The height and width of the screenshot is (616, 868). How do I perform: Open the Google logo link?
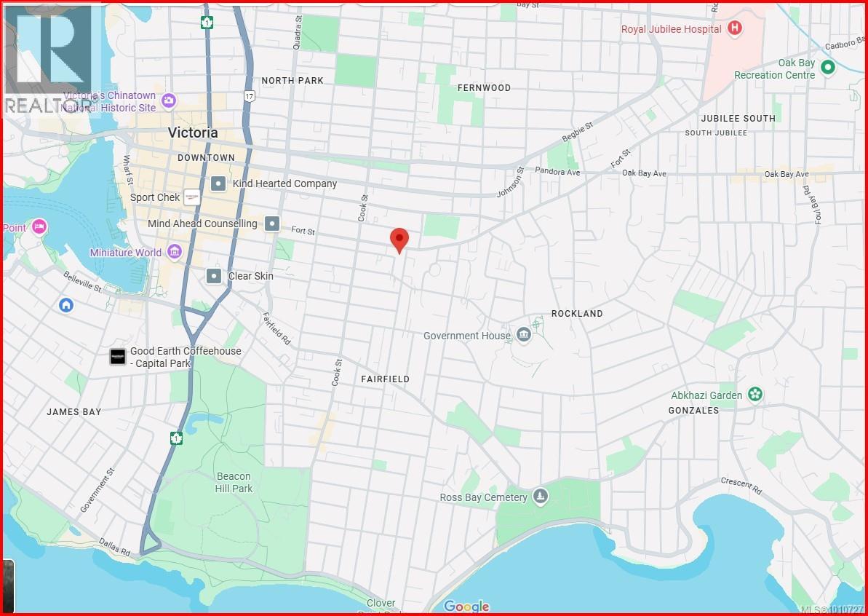click(x=466, y=607)
